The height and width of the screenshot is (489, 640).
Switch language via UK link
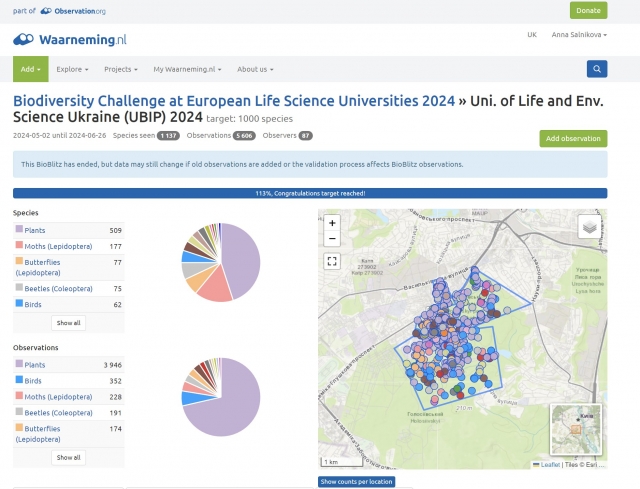(531, 35)
